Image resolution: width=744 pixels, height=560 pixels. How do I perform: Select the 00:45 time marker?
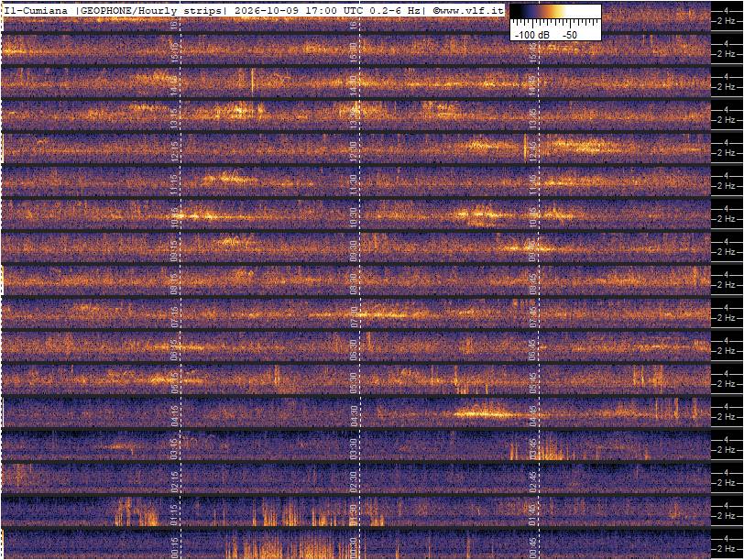(533, 548)
